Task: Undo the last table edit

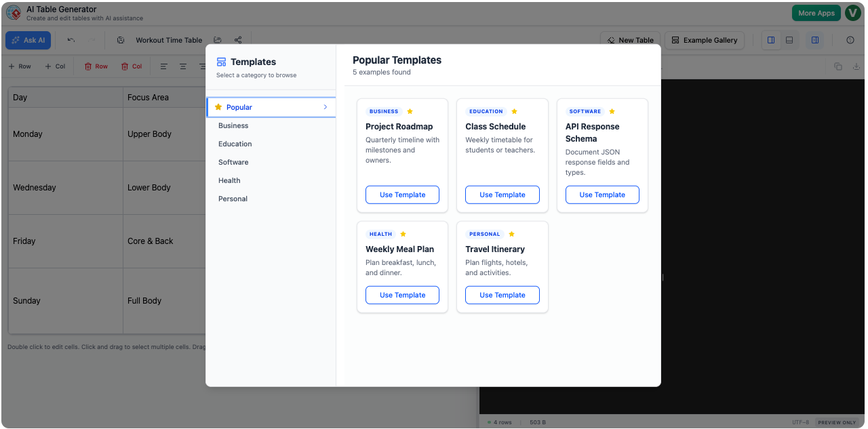Action: click(71, 40)
